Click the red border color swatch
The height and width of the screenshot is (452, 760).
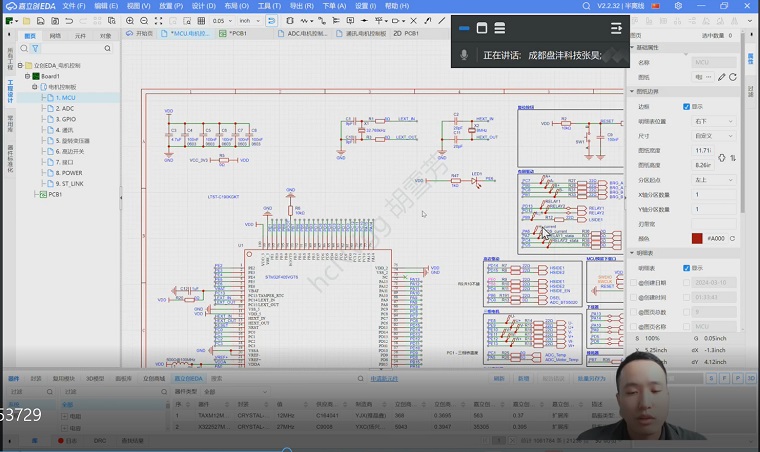(697, 238)
